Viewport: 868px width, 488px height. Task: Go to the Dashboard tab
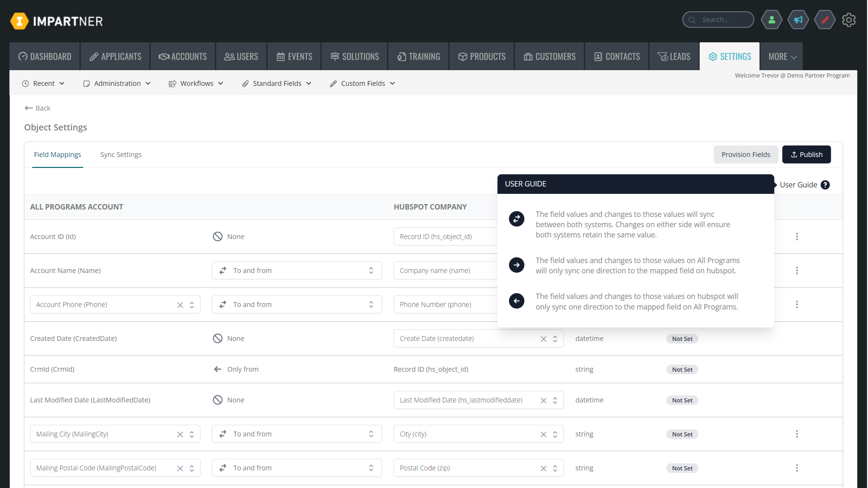45,57
